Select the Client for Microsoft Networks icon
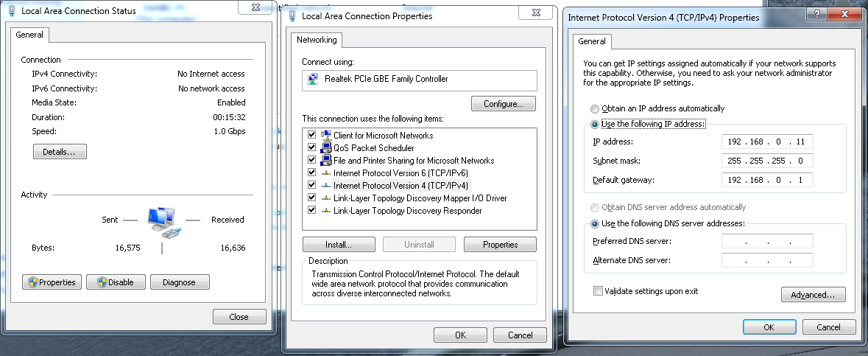Viewport: 868px width, 356px height. [326, 136]
